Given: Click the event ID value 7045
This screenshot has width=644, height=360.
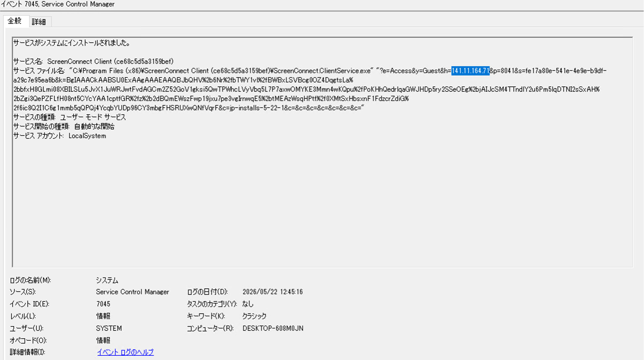Looking at the screenshot, I should 103,304.
